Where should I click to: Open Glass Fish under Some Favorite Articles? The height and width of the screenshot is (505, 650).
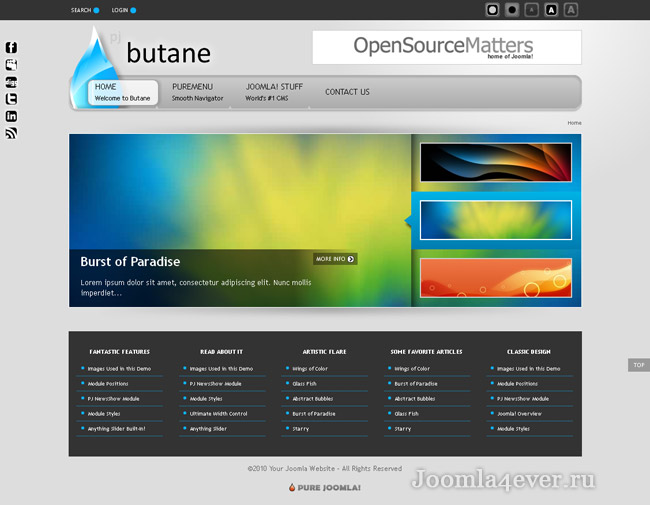pyautogui.click(x=407, y=413)
